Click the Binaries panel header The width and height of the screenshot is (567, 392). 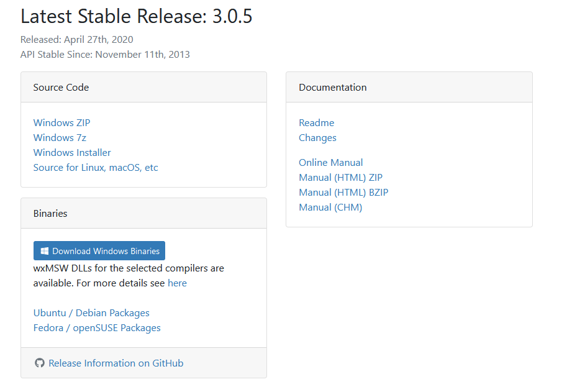(143, 213)
